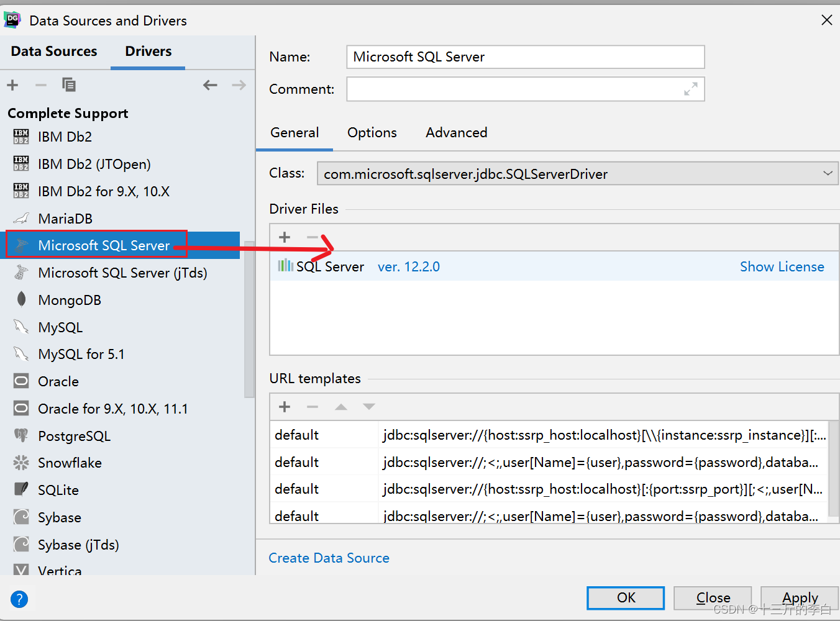Click Create Data Source link
This screenshot has height=621, width=840.
coord(329,558)
